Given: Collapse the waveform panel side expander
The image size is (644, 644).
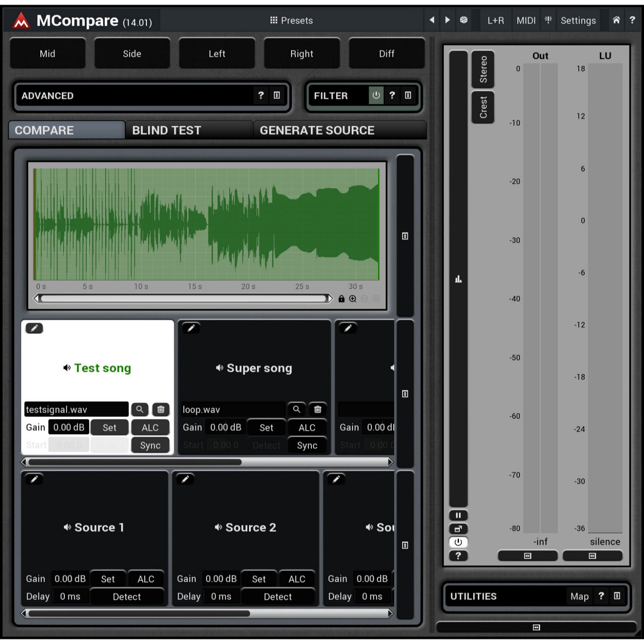Looking at the screenshot, I should 405,236.
